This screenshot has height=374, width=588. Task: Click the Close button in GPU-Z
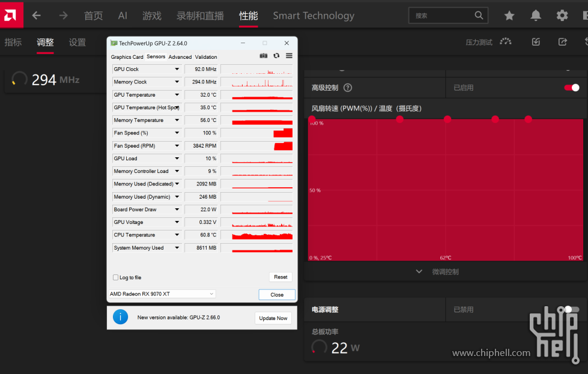[277, 295]
